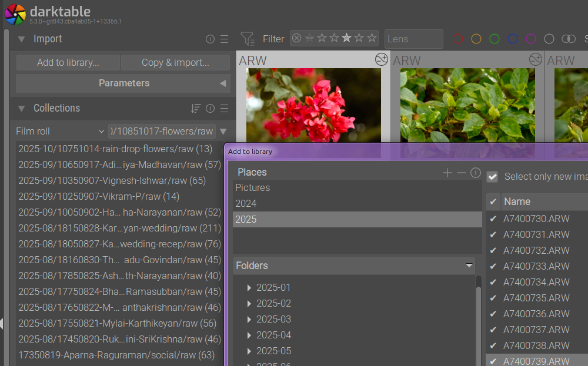Clear the star rating filter
Image resolution: width=588 pixels, height=366 pixels.
[297, 39]
